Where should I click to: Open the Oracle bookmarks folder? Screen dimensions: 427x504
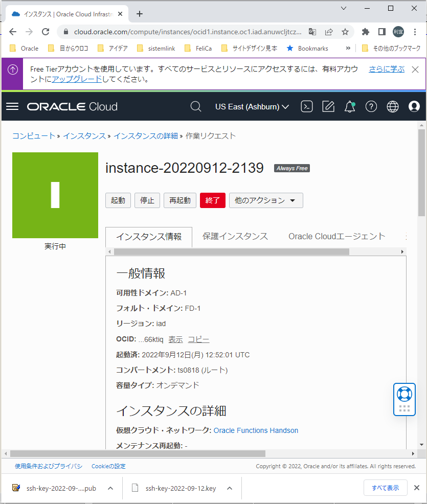point(24,48)
